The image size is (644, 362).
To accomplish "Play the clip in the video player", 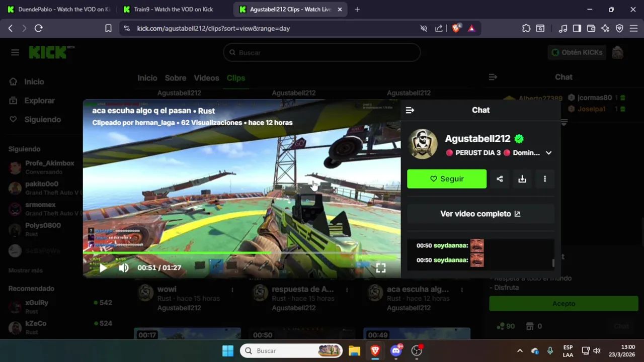I will (103, 268).
